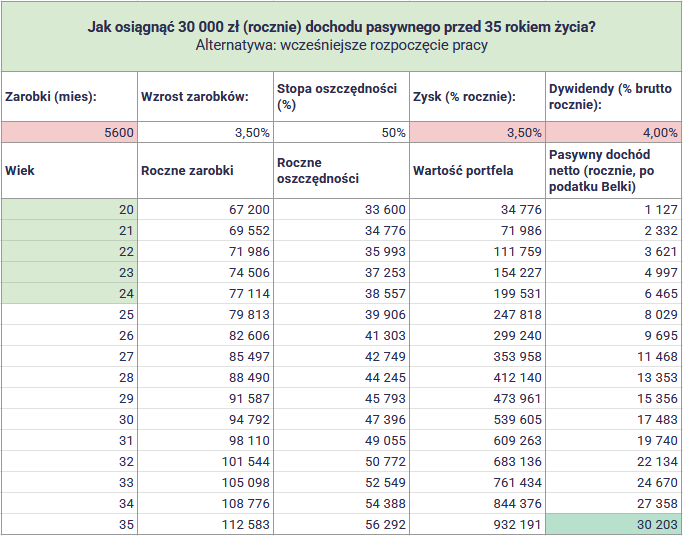Select the Wartość portfela header cell
The width and height of the screenshot is (683, 536).
coord(477,171)
